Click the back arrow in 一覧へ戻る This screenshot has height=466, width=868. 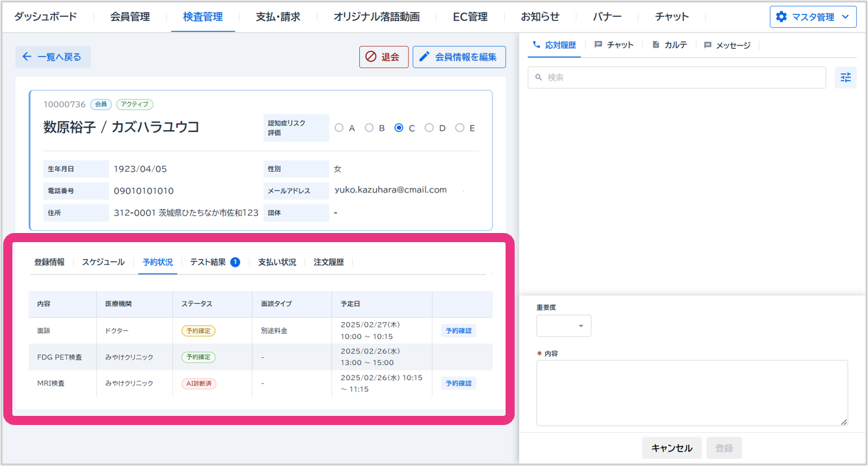pyautogui.click(x=27, y=57)
